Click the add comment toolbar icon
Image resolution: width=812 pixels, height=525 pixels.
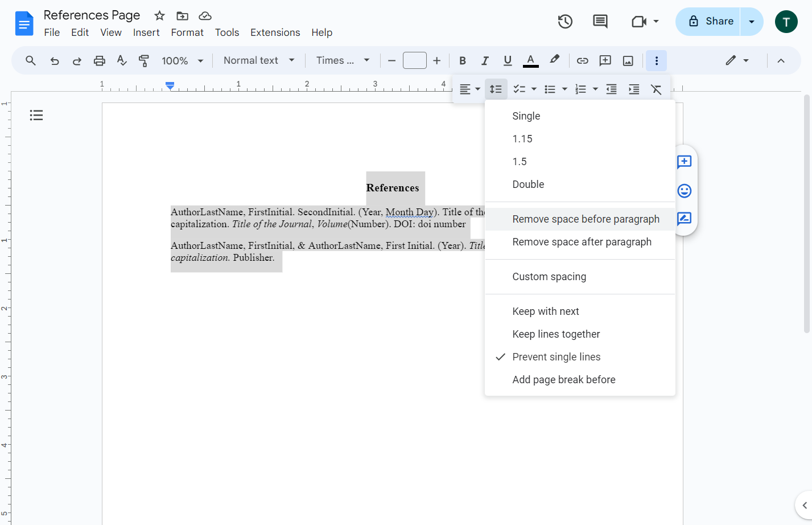(605, 60)
